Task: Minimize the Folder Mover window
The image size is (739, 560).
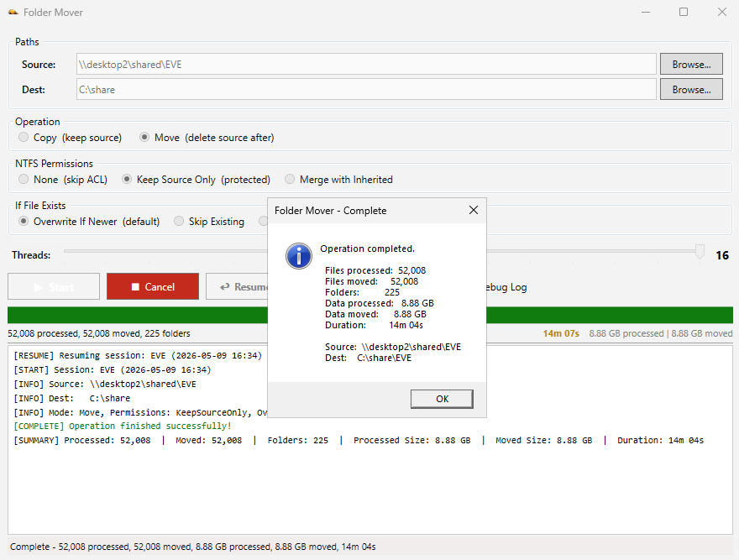Action: coord(646,13)
